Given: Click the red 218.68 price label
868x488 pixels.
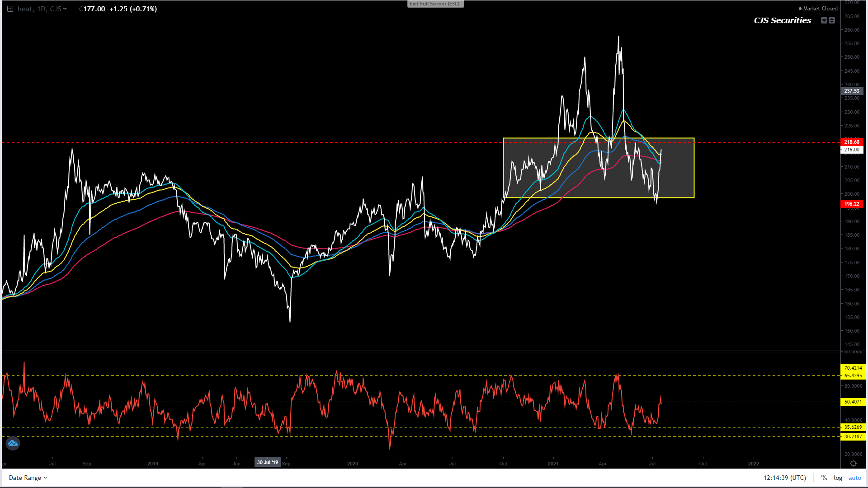Looking at the screenshot, I should pyautogui.click(x=851, y=142).
